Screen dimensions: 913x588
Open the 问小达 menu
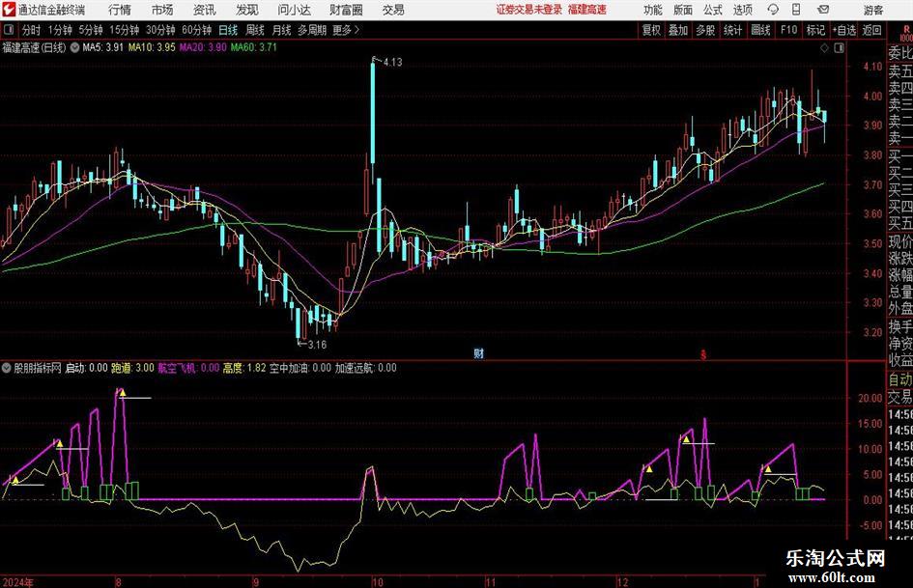294,10
